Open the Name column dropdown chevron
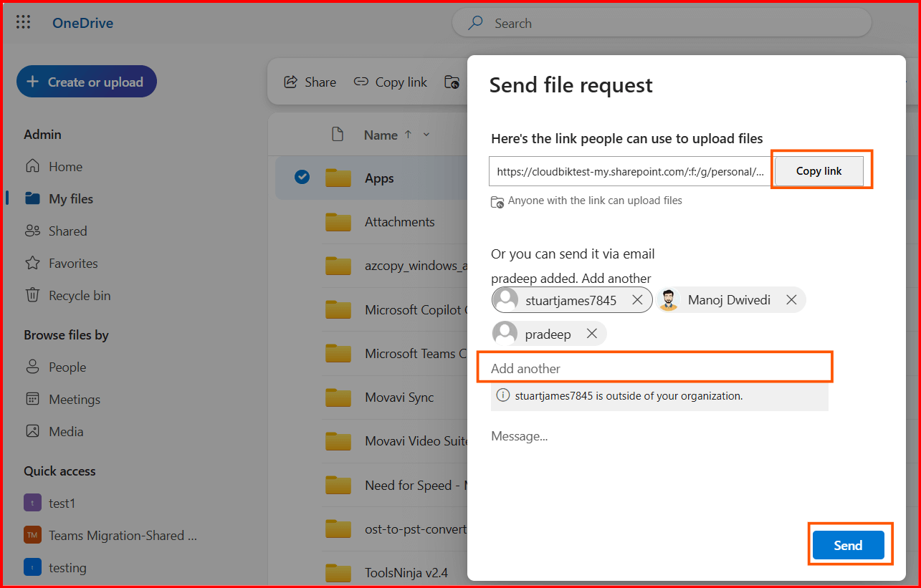The width and height of the screenshot is (921, 588). [426, 135]
